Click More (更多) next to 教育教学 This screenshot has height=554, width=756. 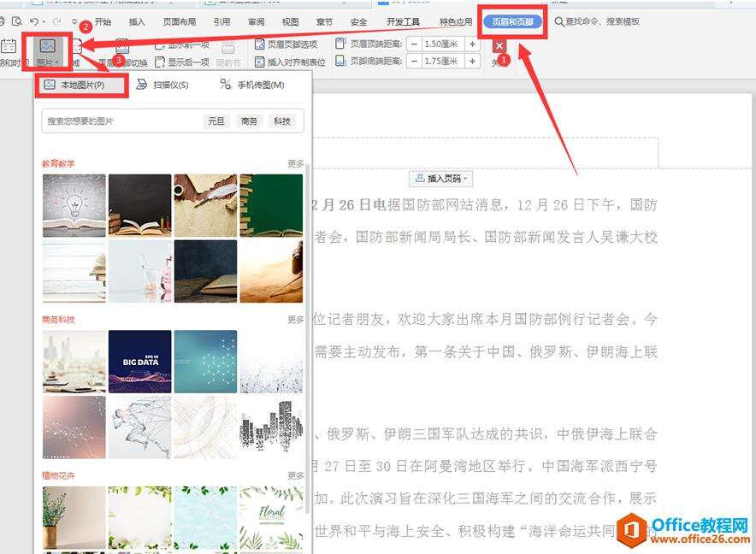point(296,163)
